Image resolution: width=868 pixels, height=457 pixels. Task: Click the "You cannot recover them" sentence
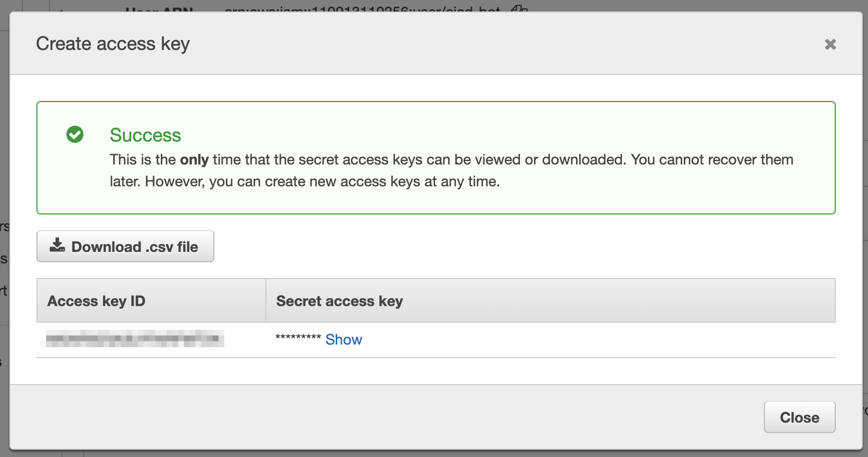coord(711,160)
